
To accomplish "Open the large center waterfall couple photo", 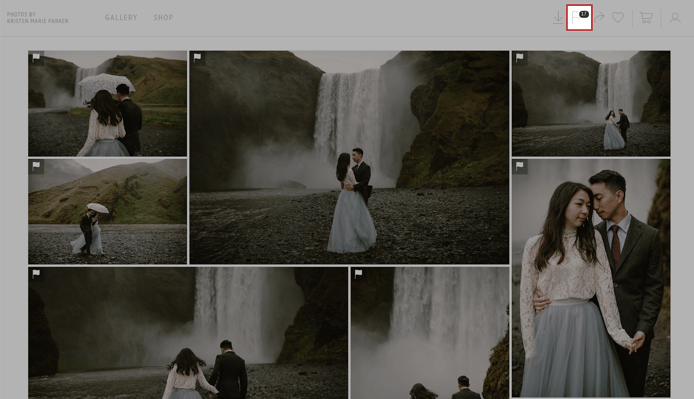I will click(349, 158).
